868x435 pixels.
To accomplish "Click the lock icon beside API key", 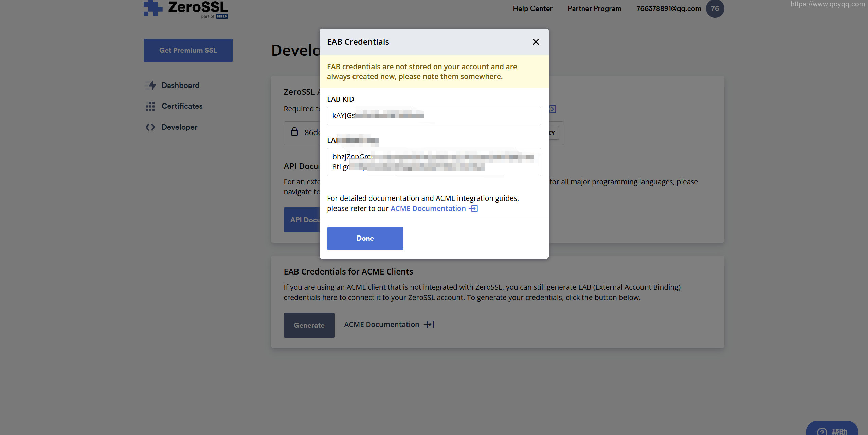I will (x=294, y=132).
